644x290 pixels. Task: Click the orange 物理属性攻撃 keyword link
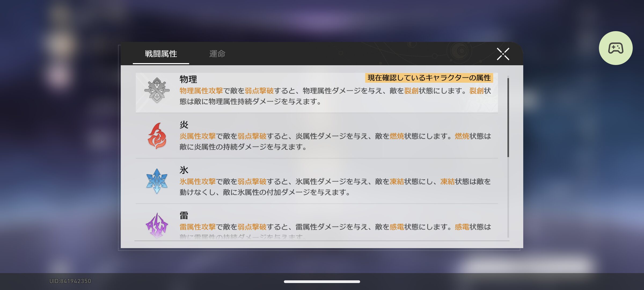201,91
